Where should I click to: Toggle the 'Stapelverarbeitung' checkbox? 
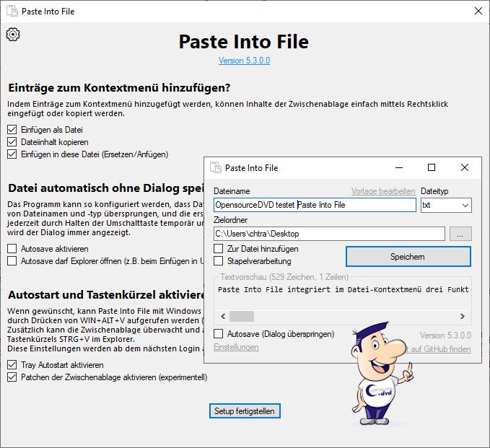219,261
